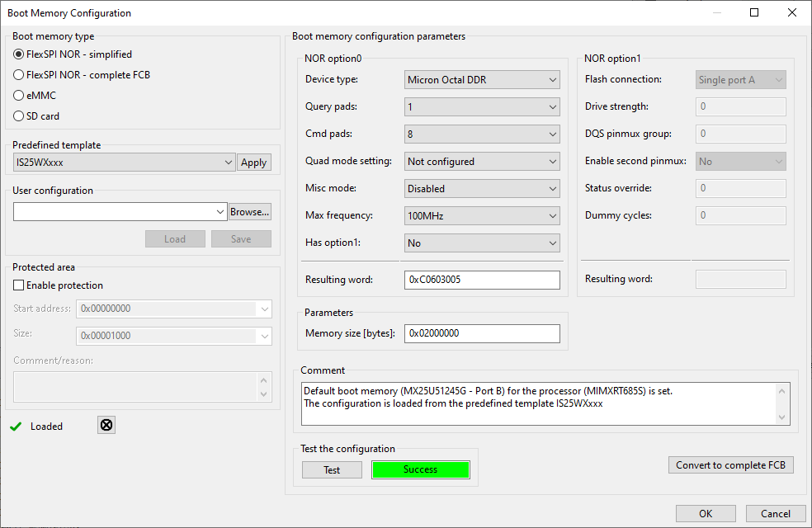The image size is (812, 528).
Task: Browse for a user configuration file
Action: coord(249,211)
